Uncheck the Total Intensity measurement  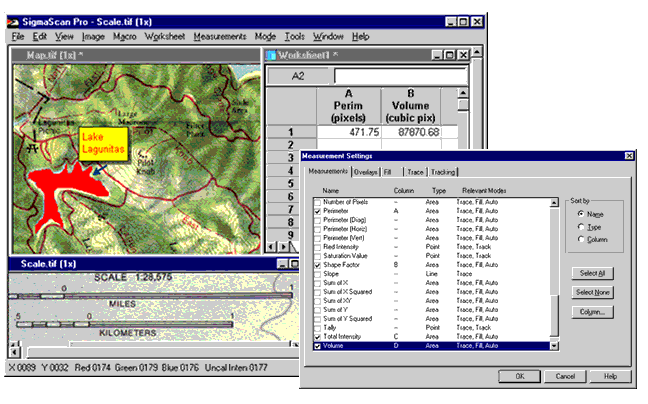click(x=317, y=337)
